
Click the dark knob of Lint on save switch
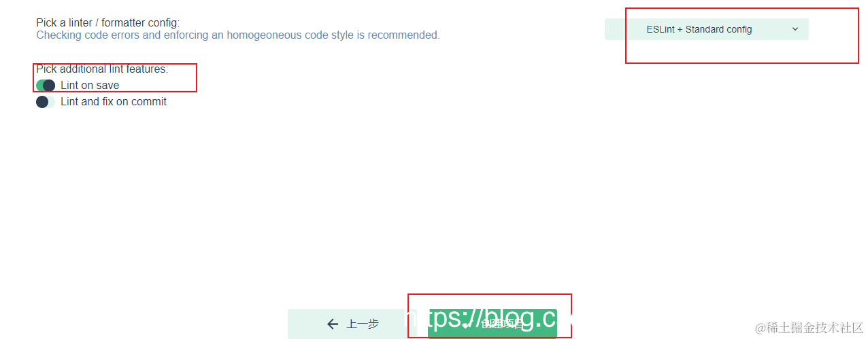49,86
